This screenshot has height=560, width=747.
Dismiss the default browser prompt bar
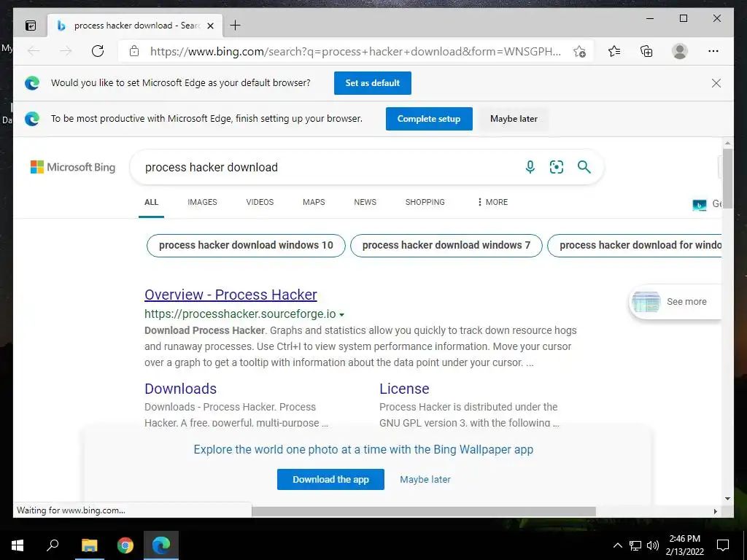click(x=716, y=83)
